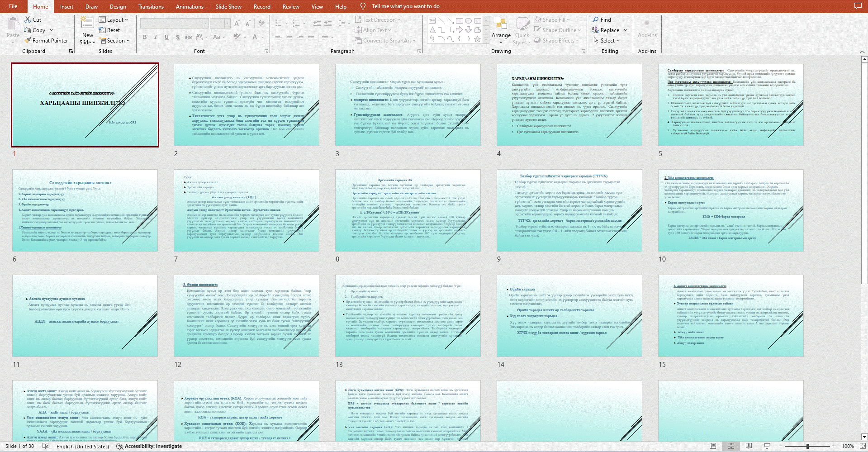The width and height of the screenshot is (868, 452).
Task: Click scroll down arrow of vertical scrollbar
Action: 864,437
